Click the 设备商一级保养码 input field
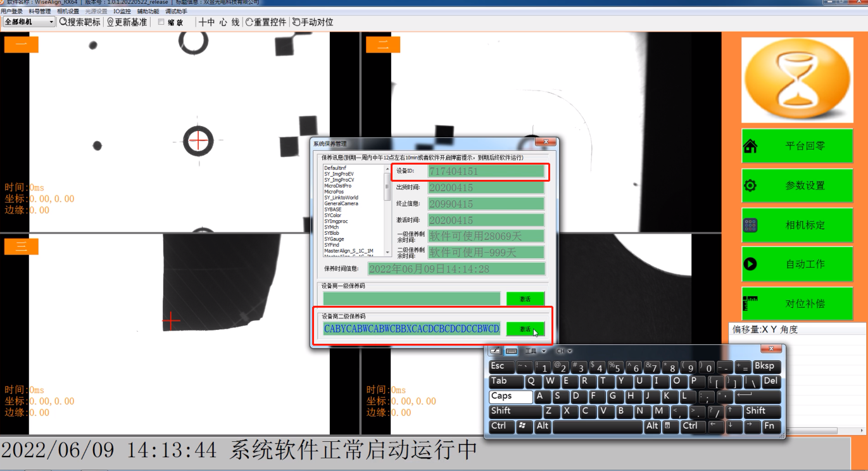 412,299
